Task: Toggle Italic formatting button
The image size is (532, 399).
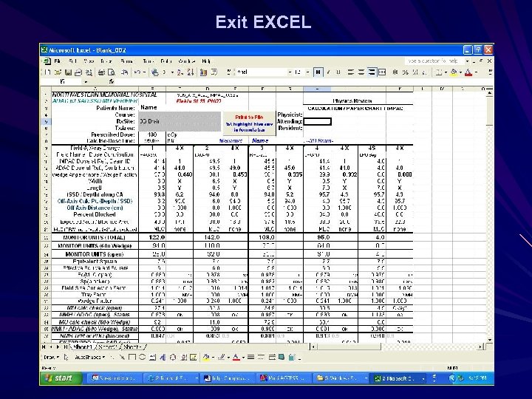Action: [328, 72]
